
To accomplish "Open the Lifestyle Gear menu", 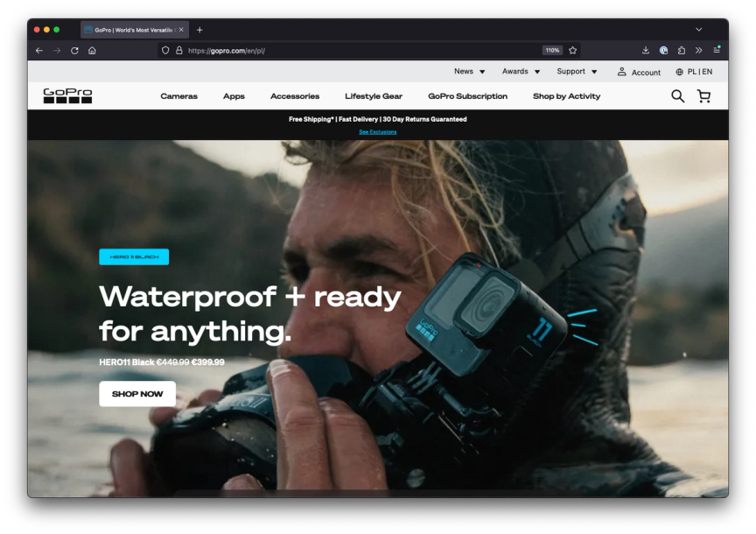I will (x=374, y=96).
